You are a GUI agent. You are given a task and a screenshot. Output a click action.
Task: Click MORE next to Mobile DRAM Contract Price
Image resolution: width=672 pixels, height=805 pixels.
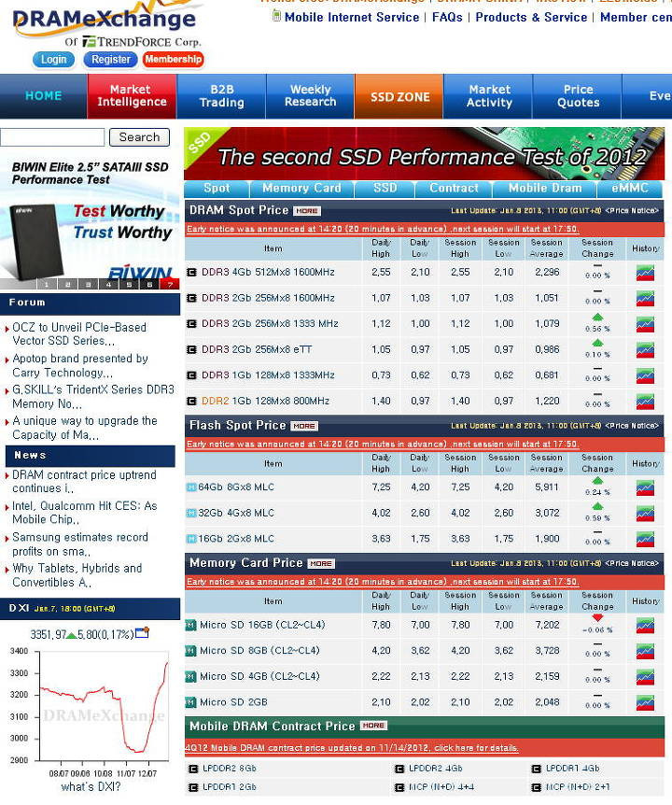[373, 726]
